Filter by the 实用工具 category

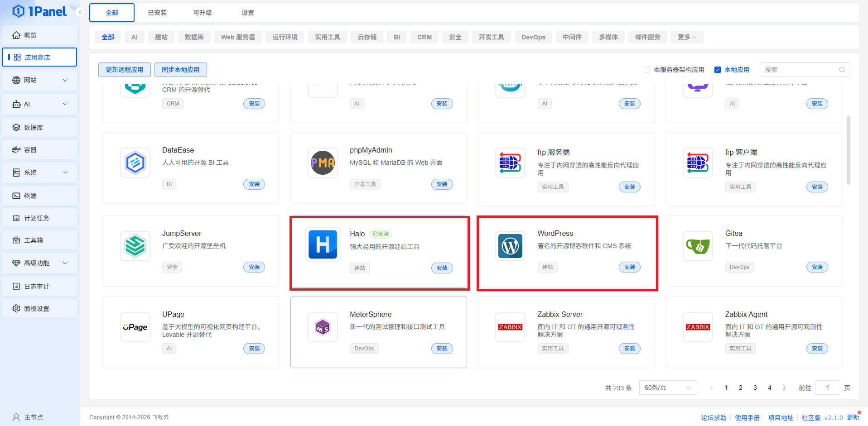pos(328,37)
